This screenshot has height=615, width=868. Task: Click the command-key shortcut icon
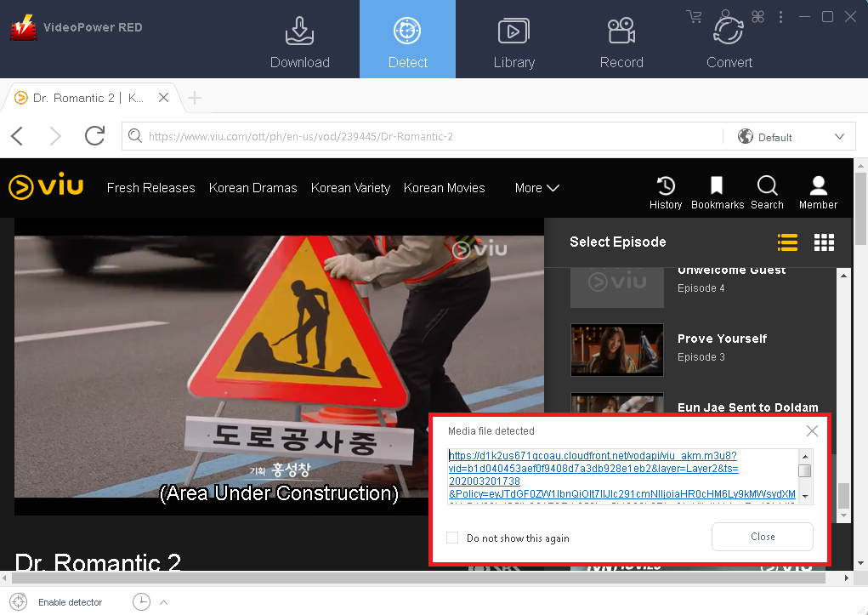point(757,17)
